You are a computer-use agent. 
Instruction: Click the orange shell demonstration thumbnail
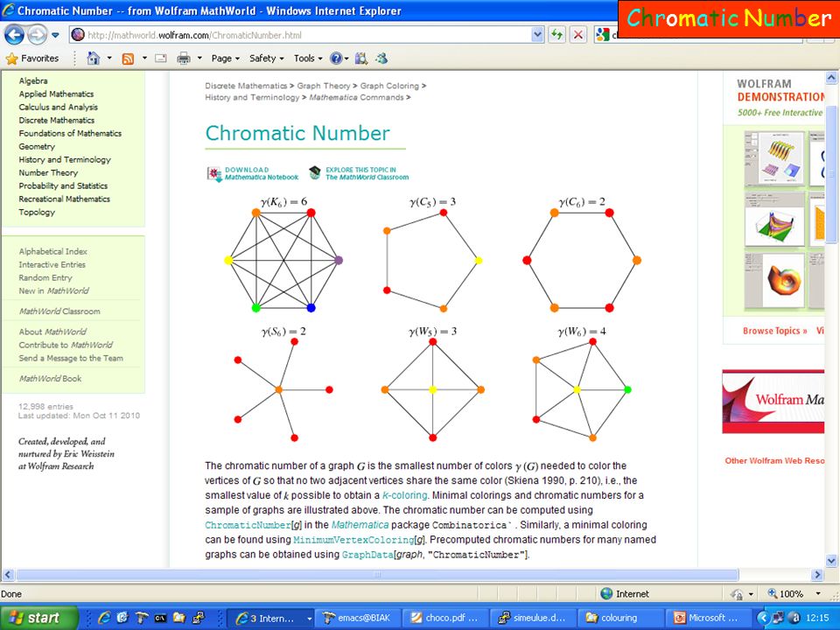click(774, 281)
